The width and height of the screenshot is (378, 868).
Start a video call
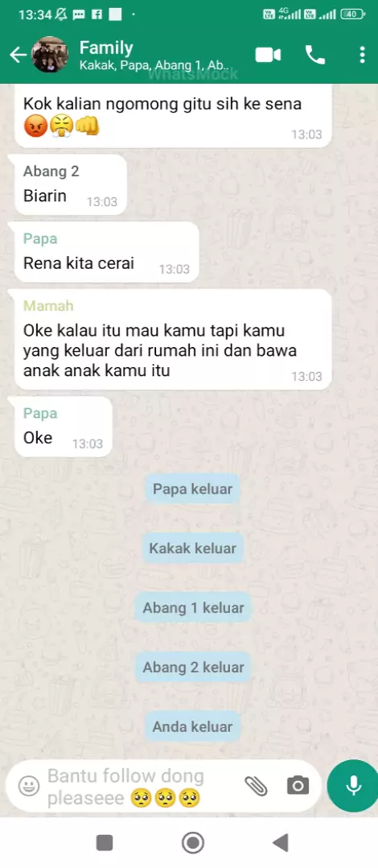(268, 55)
